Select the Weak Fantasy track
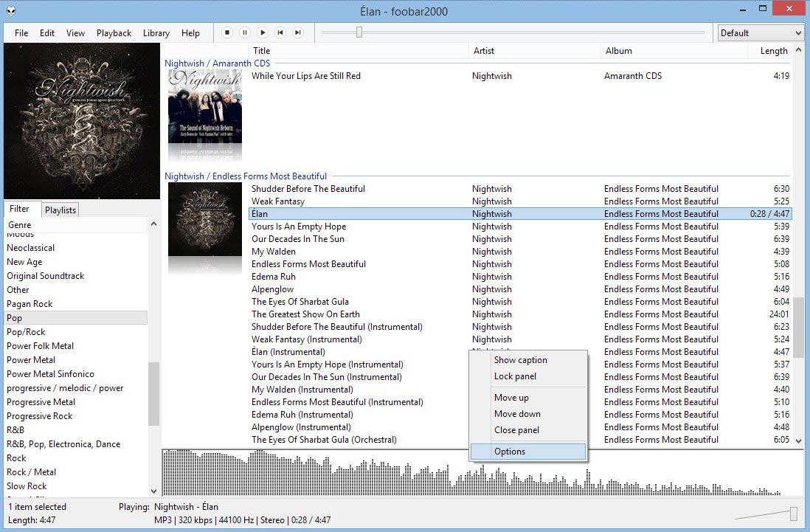This screenshot has width=810, height=532. [520, 201]
